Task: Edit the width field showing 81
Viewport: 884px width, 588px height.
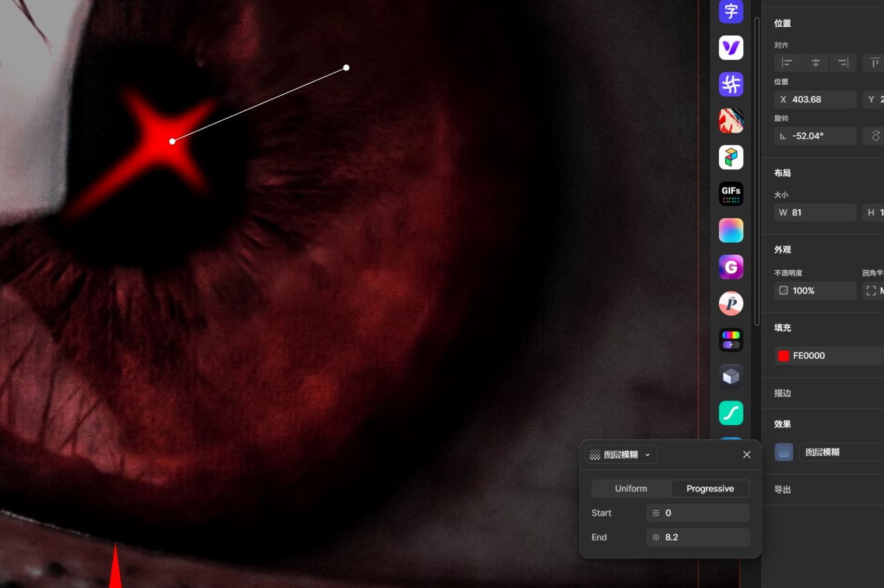Action: [815, 213]
